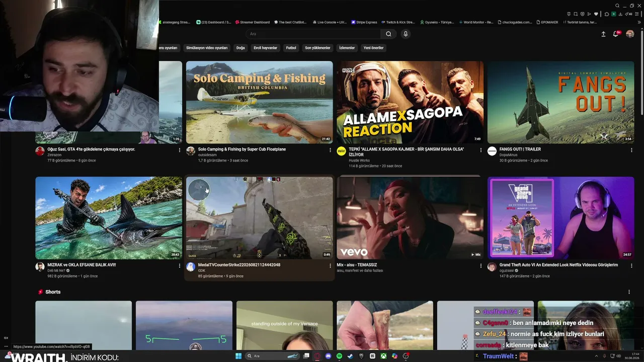
Task: Click in the YouTube search field
Action: click(313, 34)
